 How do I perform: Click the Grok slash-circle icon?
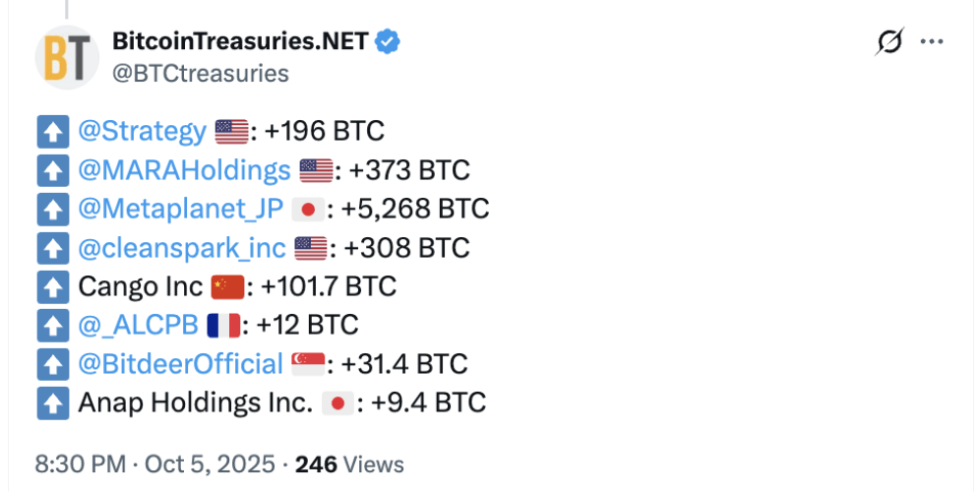889,42
